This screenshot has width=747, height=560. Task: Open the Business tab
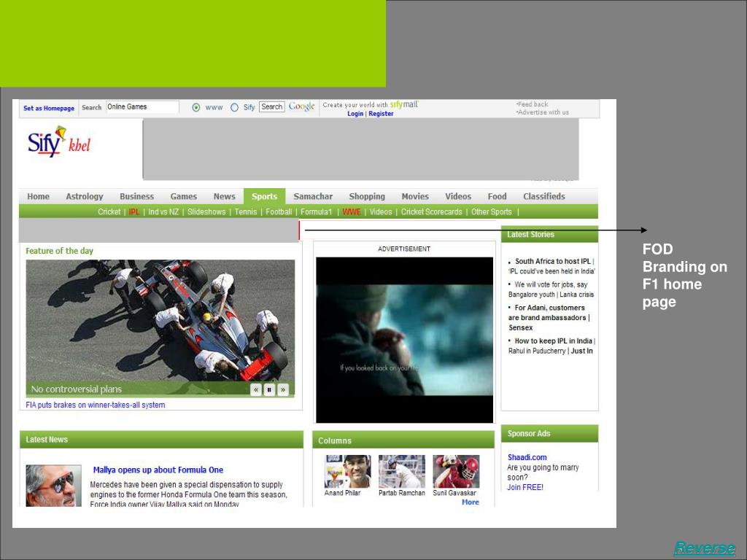(136, 196)
